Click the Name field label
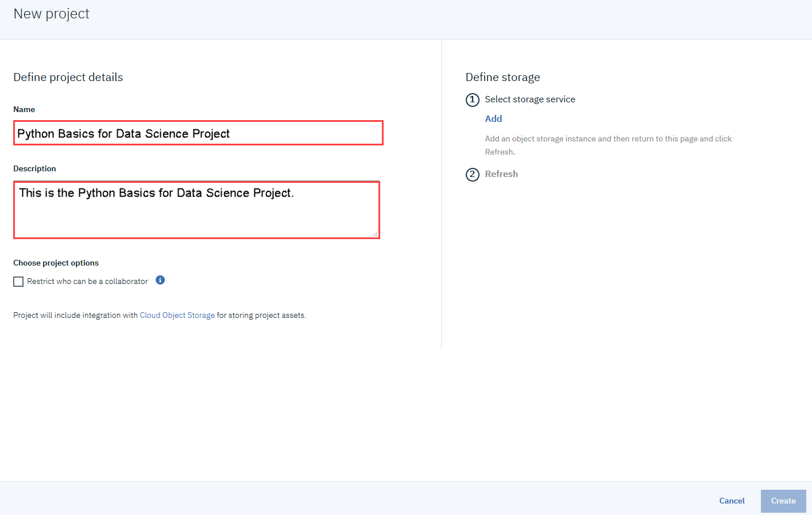 click(24, 109)
